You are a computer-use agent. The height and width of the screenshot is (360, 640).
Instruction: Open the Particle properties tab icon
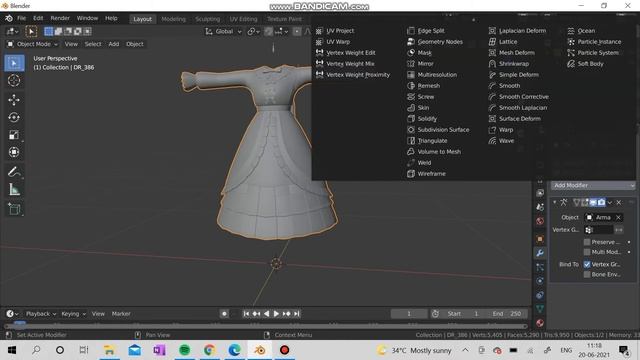click(x=540, y=267)
